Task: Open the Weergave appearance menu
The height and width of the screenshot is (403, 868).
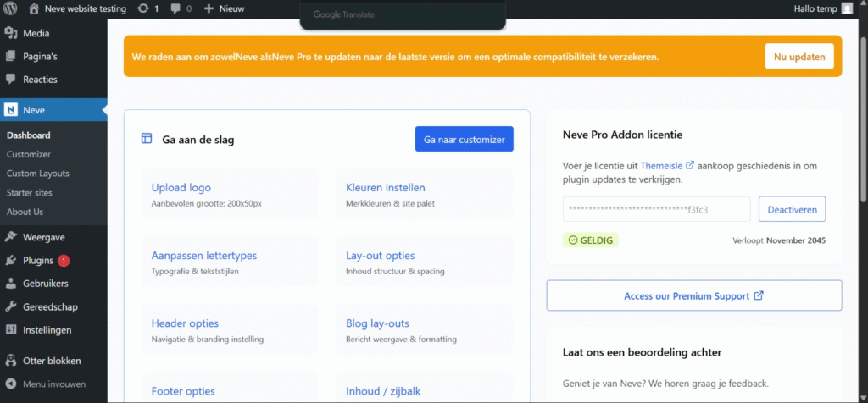Action: [44, 237]
